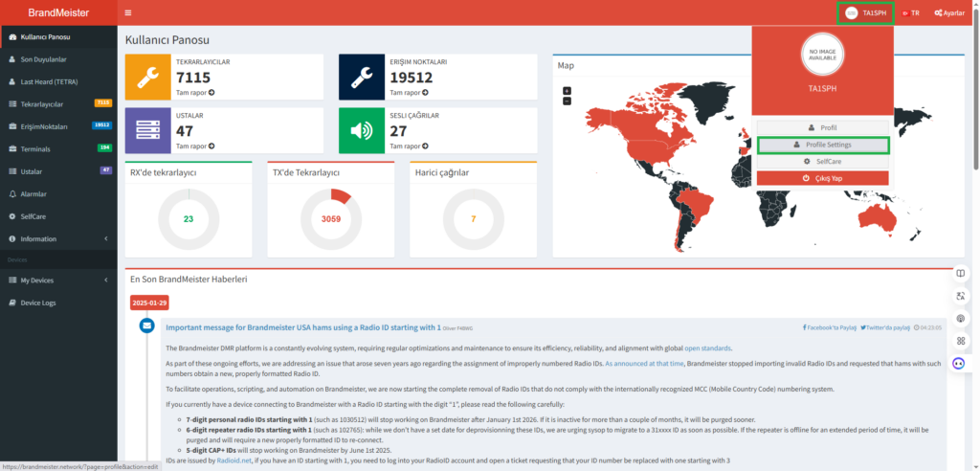980x471 pixels.
Task: Open the Ayarlar settings panel
Action: [949, 12]
